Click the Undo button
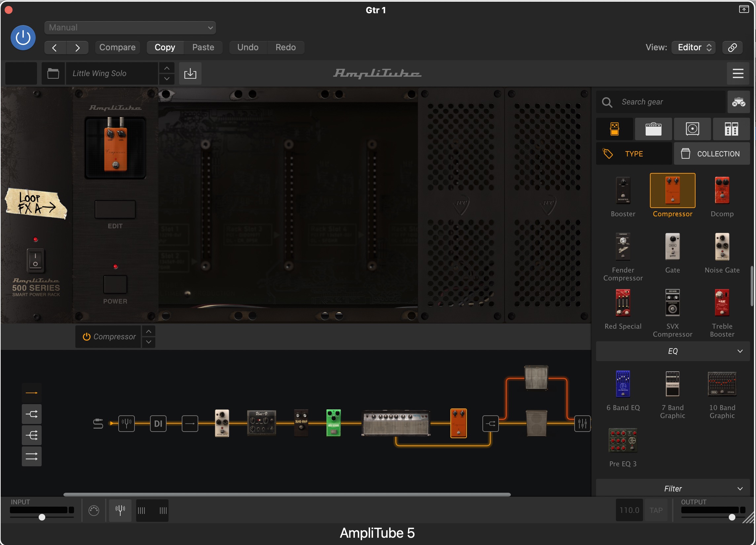This screenshot has width=756, height=545. click(x=248, y=47)
